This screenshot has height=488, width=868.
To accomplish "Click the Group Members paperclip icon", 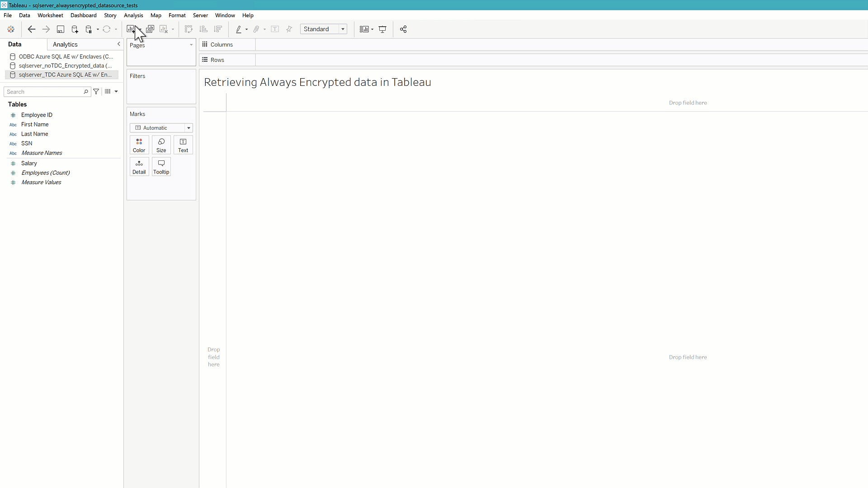I will pos(256,29).
